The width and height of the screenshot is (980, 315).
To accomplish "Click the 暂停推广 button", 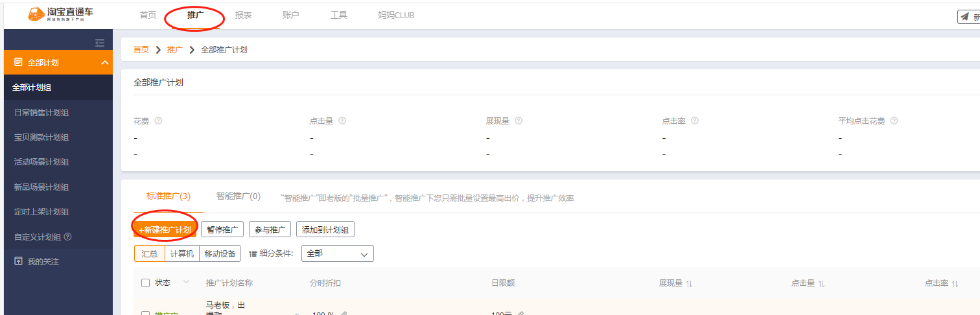I will 222,229.
